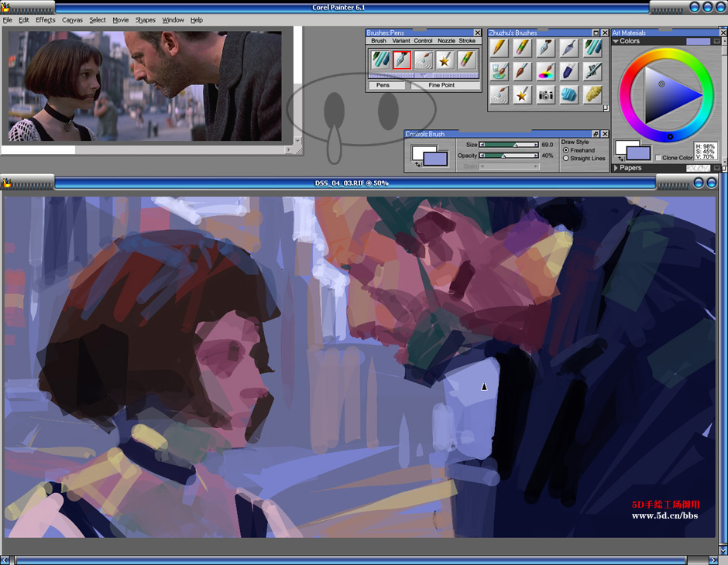Viewport: 728px width, 565px height.
Task: Click the paper texture preview in Papers header
Action: tap(698, 168)
